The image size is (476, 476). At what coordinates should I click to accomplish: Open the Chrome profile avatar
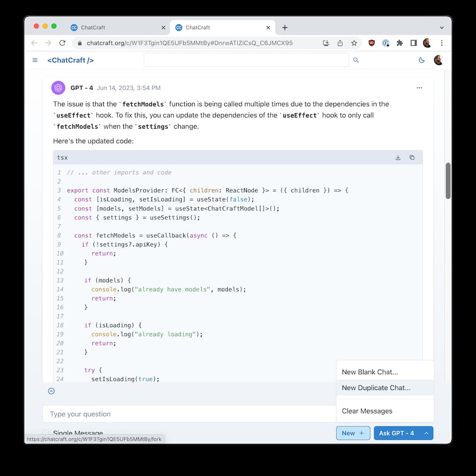point(427,43)
